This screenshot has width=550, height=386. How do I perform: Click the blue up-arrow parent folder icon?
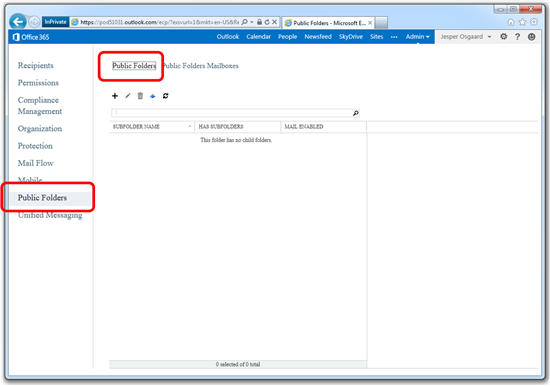(153, 96)
